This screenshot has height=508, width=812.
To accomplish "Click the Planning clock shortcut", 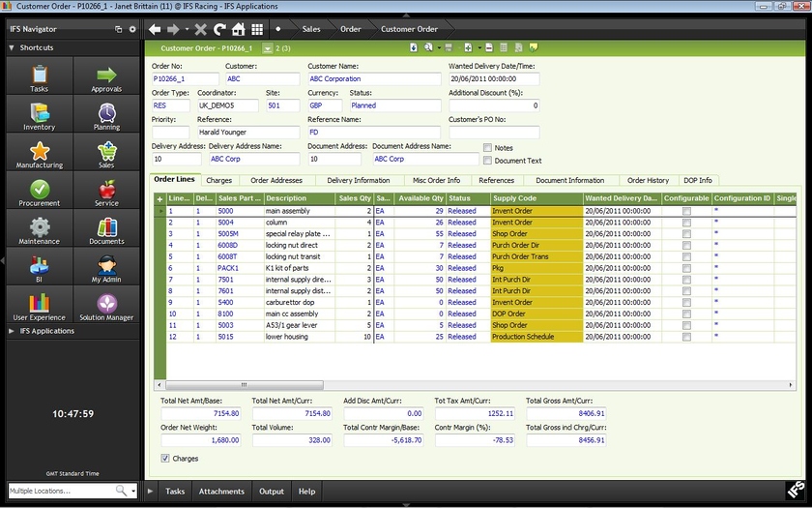I will point(106,113).
